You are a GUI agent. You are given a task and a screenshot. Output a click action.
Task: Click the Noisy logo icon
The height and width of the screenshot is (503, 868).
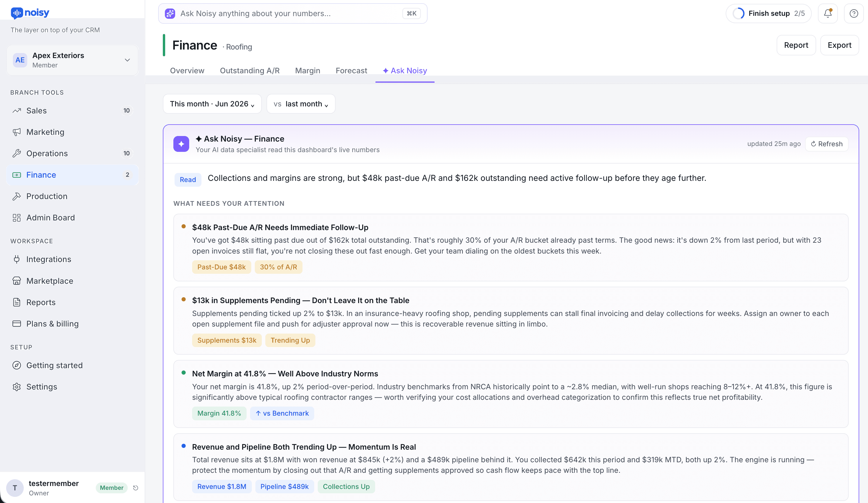(16, 13)
